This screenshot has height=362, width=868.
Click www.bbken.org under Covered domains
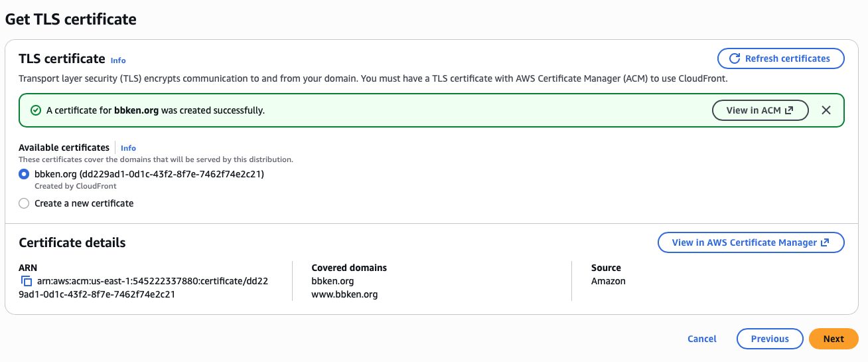[344, 294]
